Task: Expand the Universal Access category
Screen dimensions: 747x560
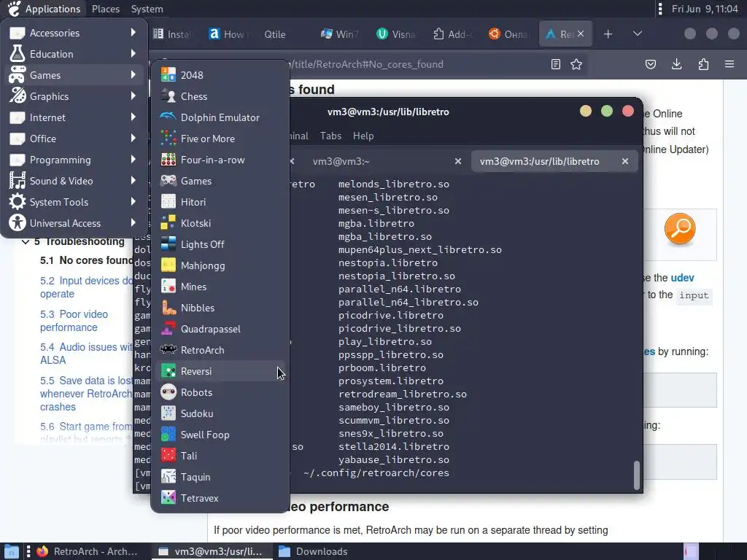Action: click(74, 223)
